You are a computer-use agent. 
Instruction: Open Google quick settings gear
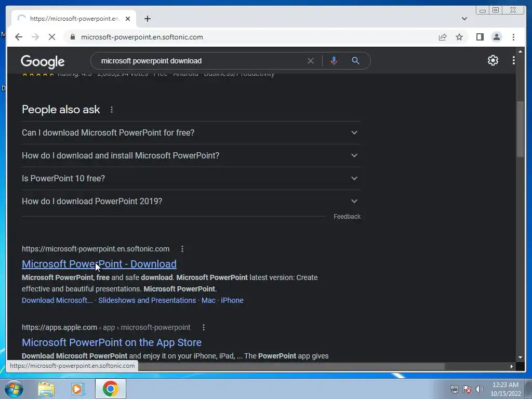(493, 60)
